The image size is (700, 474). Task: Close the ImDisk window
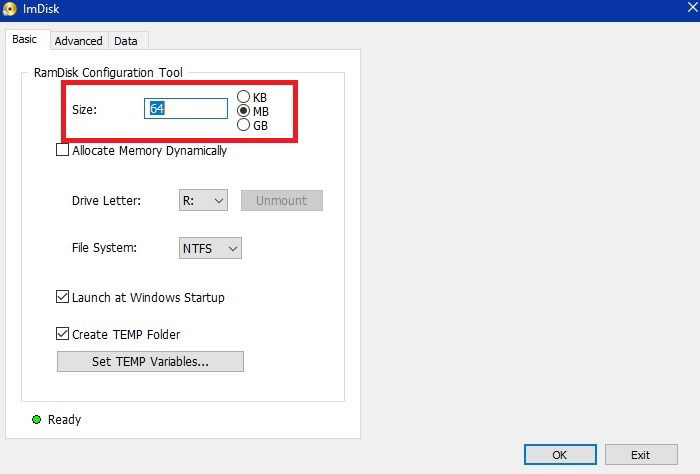pyautogui.click(x=693, y=7)
